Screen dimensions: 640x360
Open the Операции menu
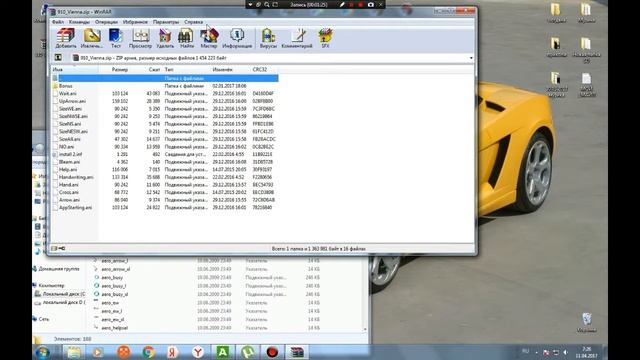point(106,22)
